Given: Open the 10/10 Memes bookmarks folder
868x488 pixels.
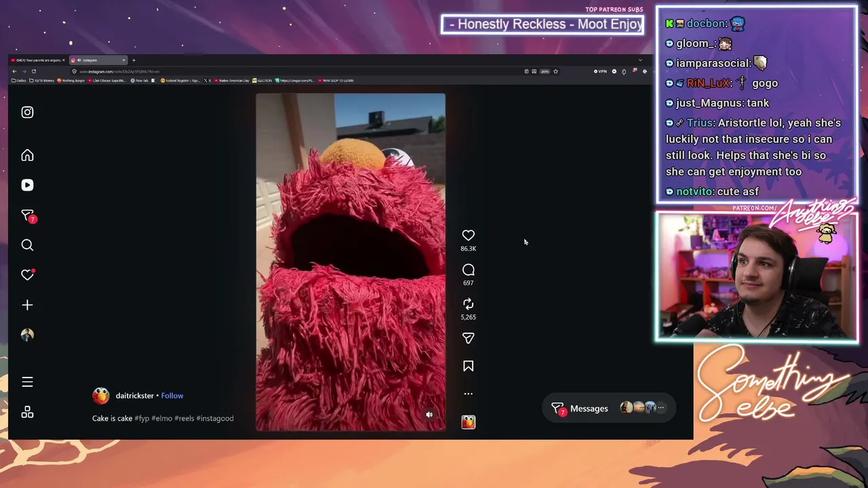Looking at the screenshot, I should click(x=41, y=81).
